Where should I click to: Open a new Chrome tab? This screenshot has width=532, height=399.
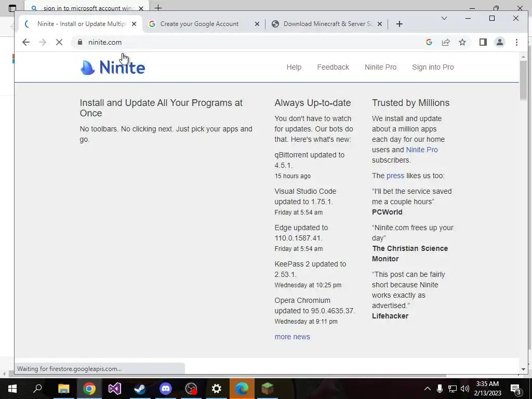[x=400, y=24]
